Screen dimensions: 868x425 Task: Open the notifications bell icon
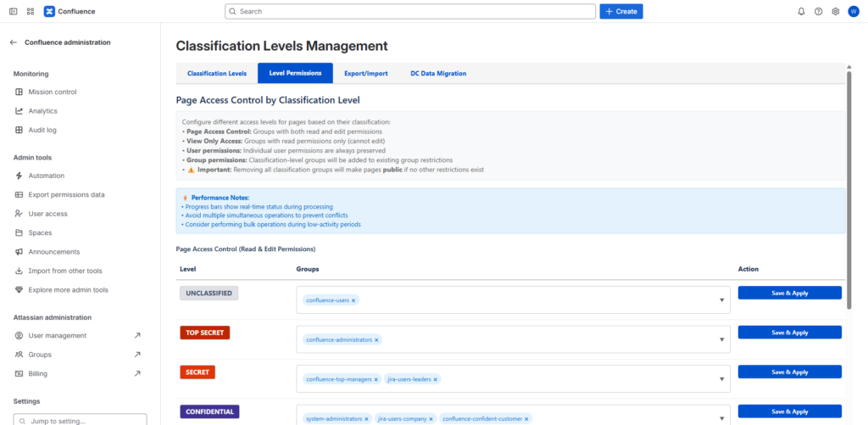(x=801, y=12)
